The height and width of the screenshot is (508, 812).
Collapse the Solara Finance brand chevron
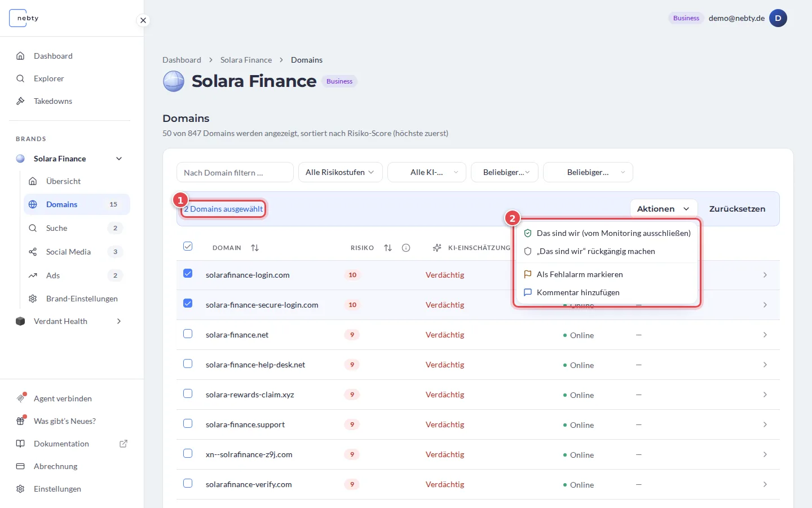pyautogui.click(x=119, y=159)
